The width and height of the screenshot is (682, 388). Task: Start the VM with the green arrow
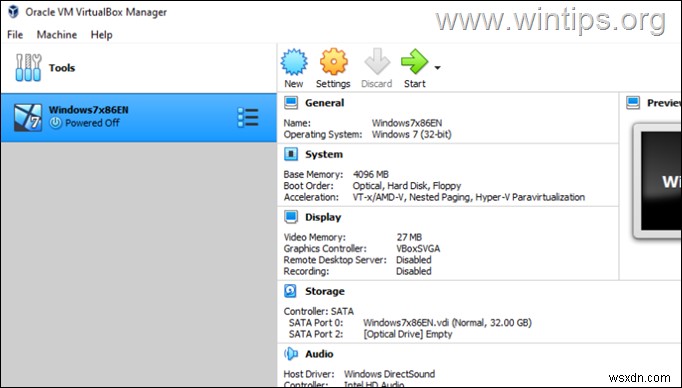[415, 61]
